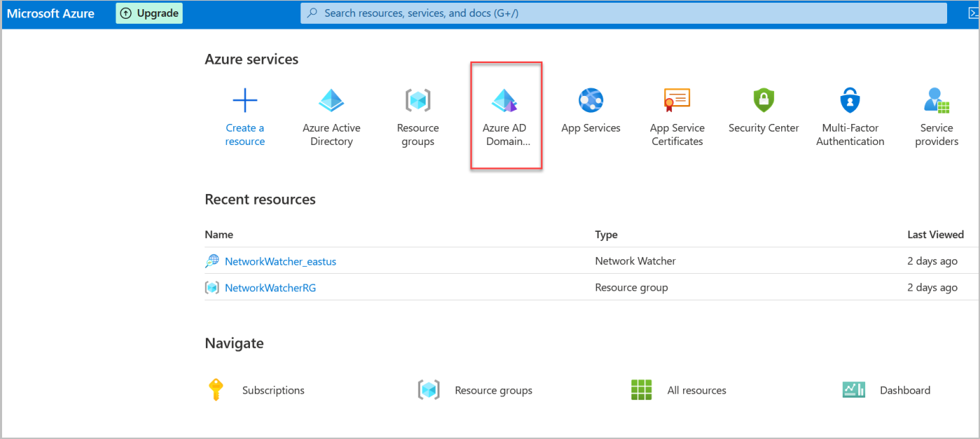This screenshot has width=980, height=439.
Task: Click the Name column header
Action: pos(219,235)
